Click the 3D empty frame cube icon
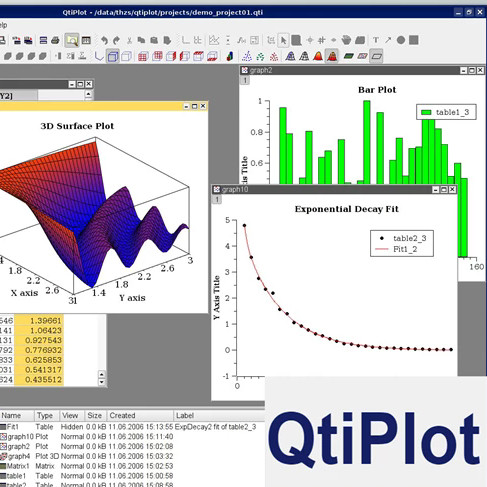Screen dimensions: 487x487 126,56
